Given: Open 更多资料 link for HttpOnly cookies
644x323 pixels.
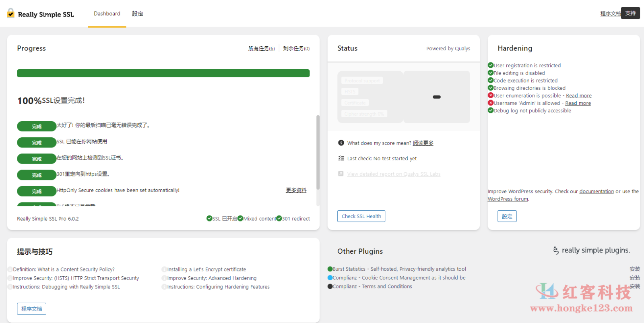Looking at the screenshot, I should [296, 190].
